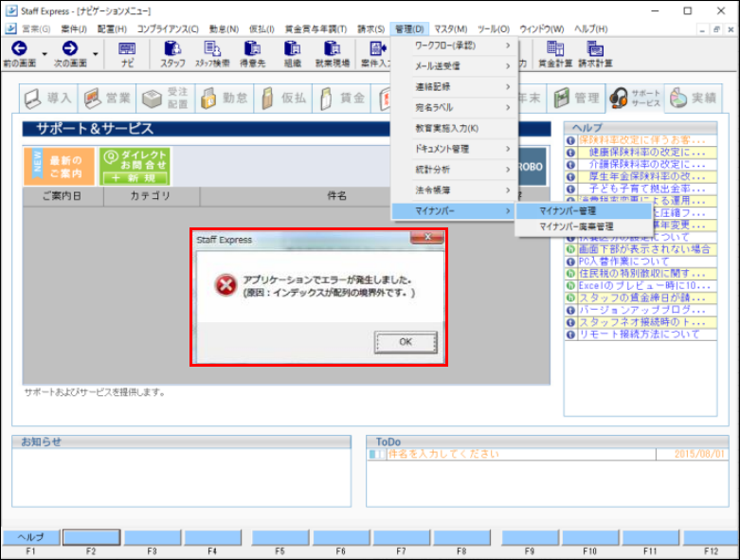Image resolution: width=740 pixels, height=560 pixels.
Task: Sort by the カテゴリ column header
Action: point(151,196)
